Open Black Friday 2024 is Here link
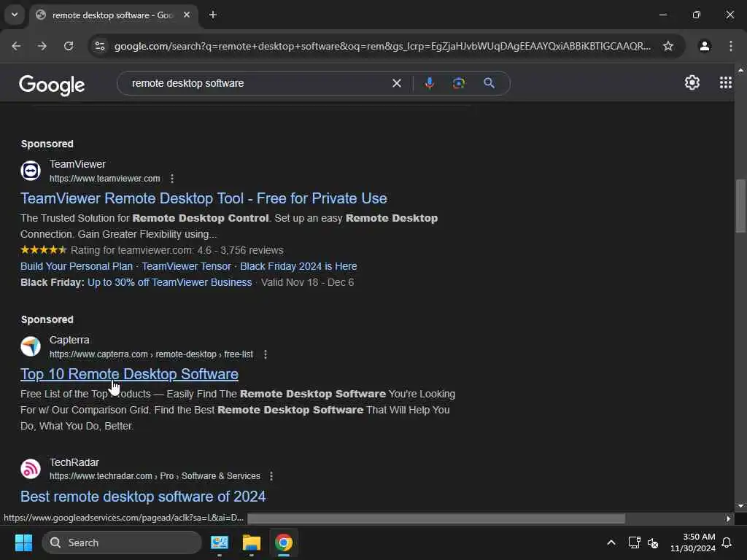This screenshot has height=560, width=747. click(298, 267)
